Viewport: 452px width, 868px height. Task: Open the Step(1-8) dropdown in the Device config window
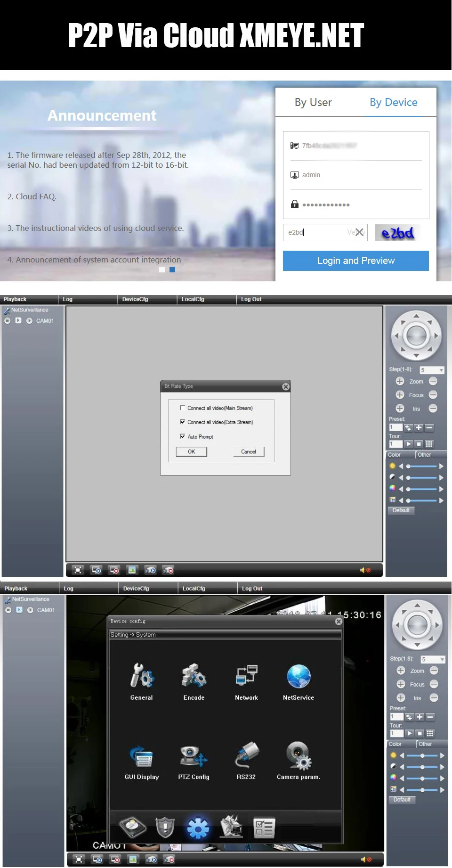[x=433, y=659]
